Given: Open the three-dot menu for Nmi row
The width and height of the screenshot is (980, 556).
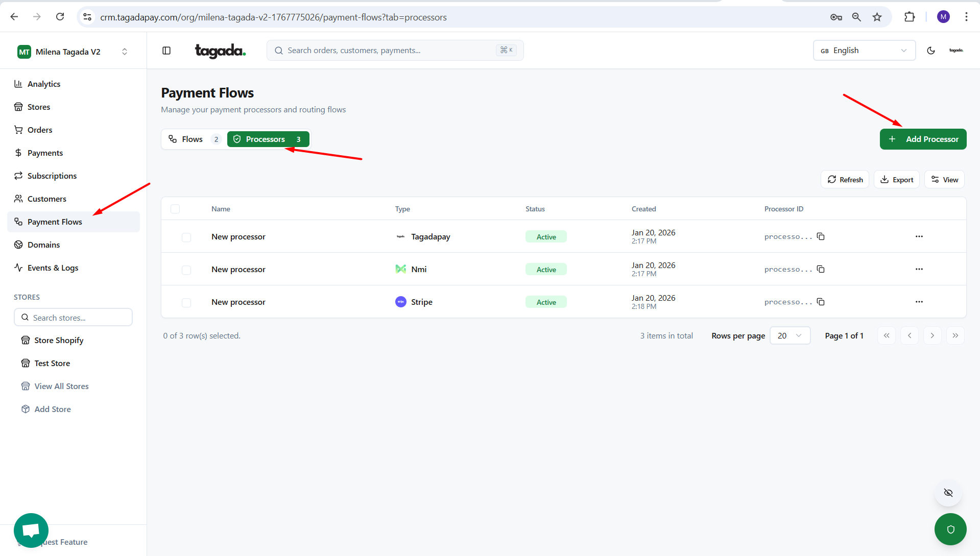Looking at the screenshot, I should (x=919, y=269).
